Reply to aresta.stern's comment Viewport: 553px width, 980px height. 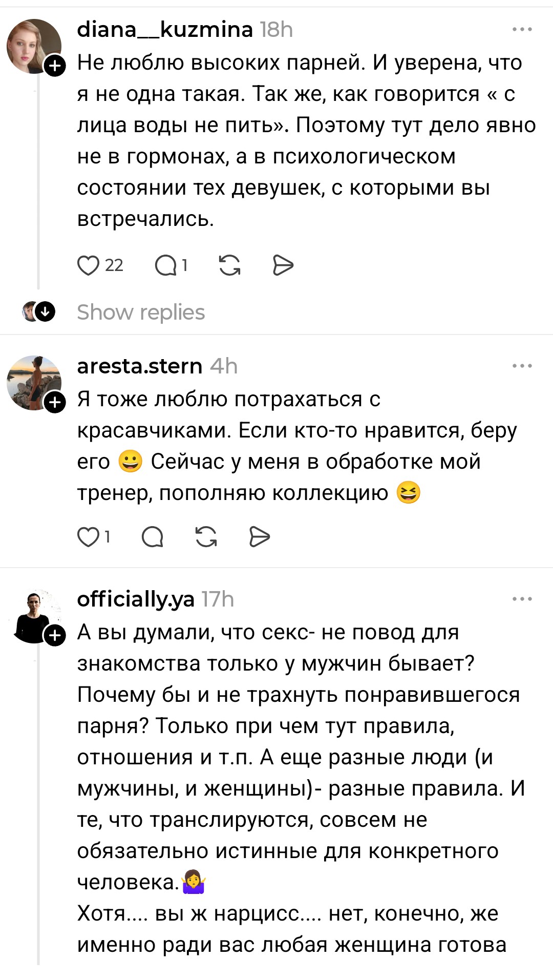153,537
